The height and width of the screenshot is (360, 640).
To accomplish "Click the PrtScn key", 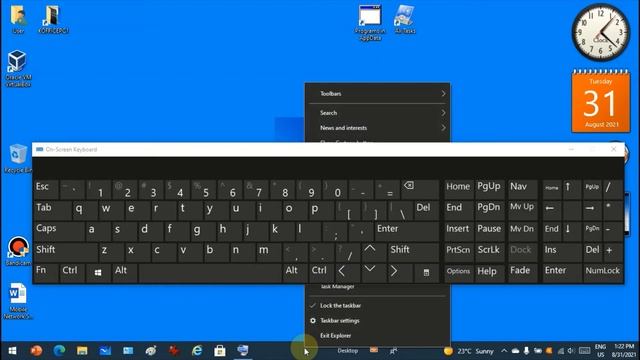I will pyautogui.click(x=458, y=251).
